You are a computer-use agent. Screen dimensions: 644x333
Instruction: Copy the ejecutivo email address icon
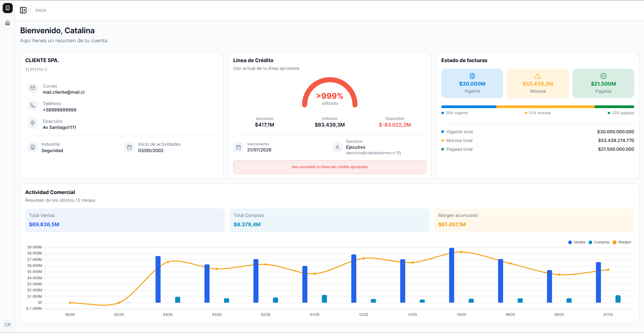tap(399, 153)
